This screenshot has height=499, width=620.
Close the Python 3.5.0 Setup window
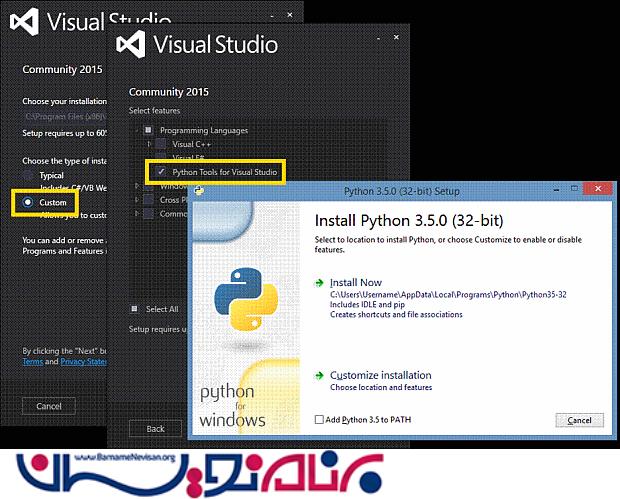pos(598,189)
